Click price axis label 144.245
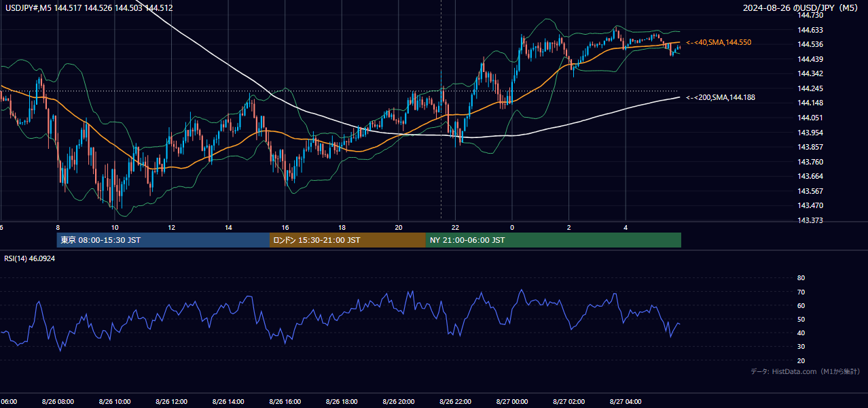Viewport: 868px width, 408px height. (x=810, y=88)
